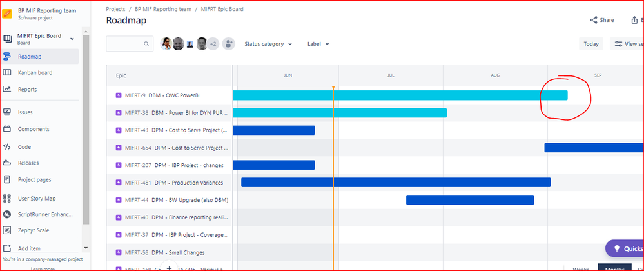Click the orange today marker line
644x271 pixels.
tap(333, 179)
